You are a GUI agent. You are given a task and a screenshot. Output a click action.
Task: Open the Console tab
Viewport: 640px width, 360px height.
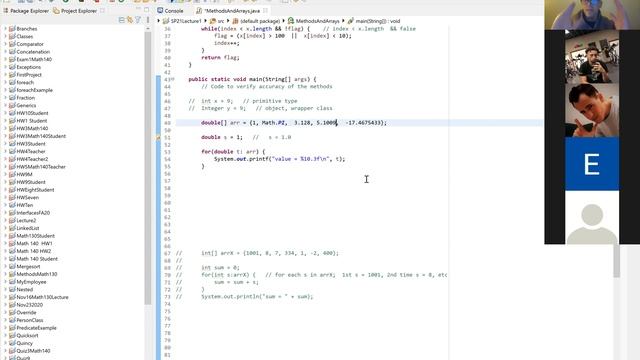(170, 11)
